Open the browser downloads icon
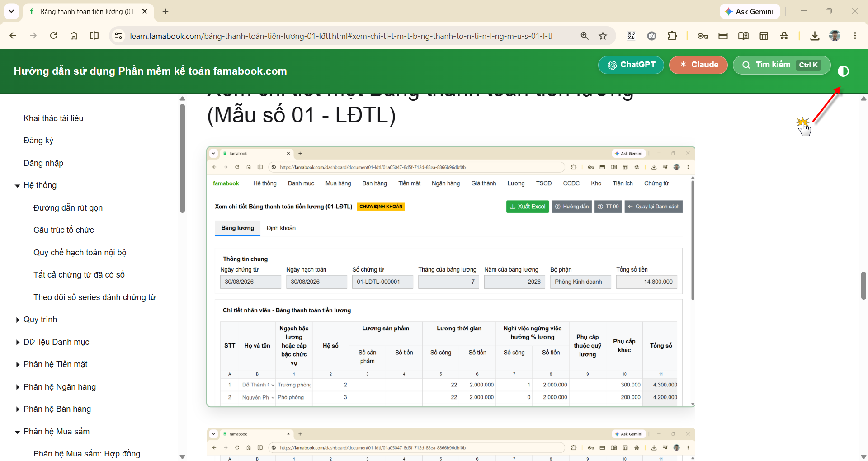Screen dimensions: 868x461 pos(815,36)
